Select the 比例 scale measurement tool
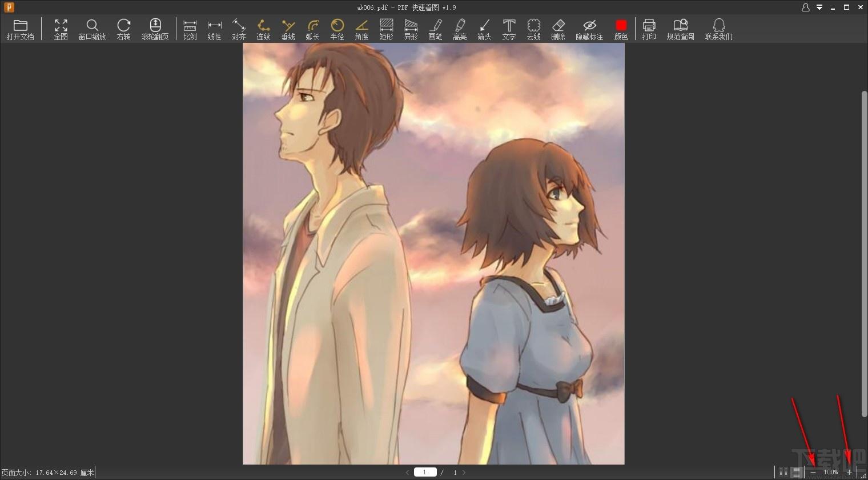The width and height of the screenshot is (868, 480). [190, 29]
